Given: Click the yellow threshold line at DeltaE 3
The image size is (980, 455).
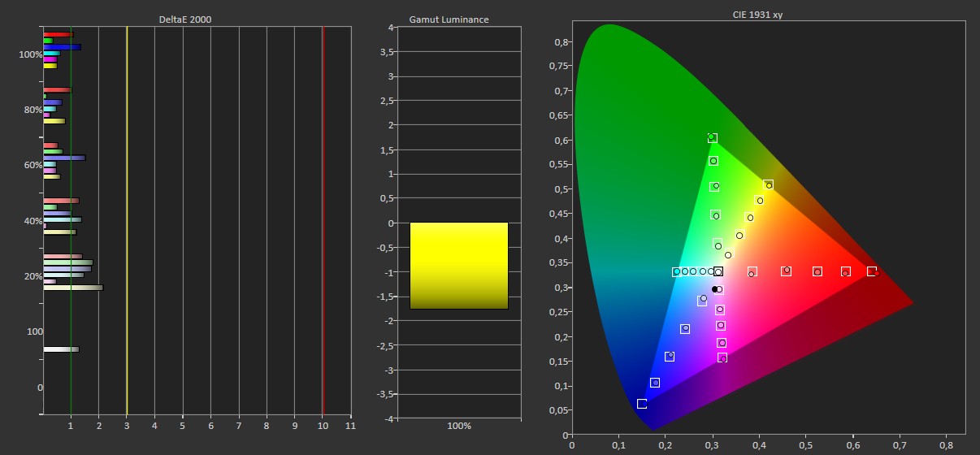Looking at the screenshot, I should (x=127, y=219).
